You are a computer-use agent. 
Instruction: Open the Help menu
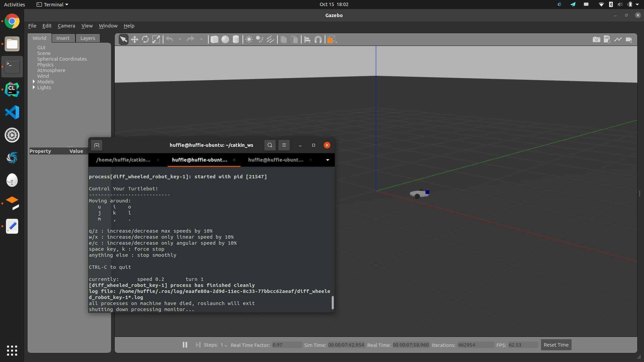[x=129, y=26]
